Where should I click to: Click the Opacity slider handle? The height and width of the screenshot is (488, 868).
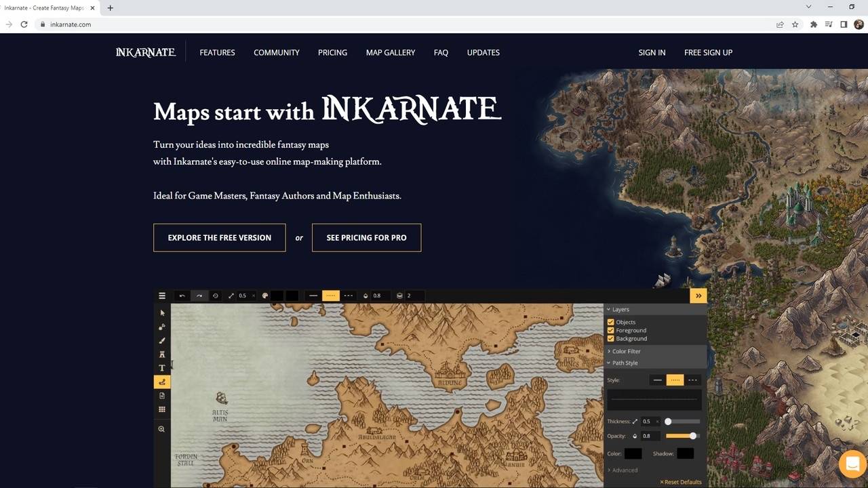click(692, 436)
